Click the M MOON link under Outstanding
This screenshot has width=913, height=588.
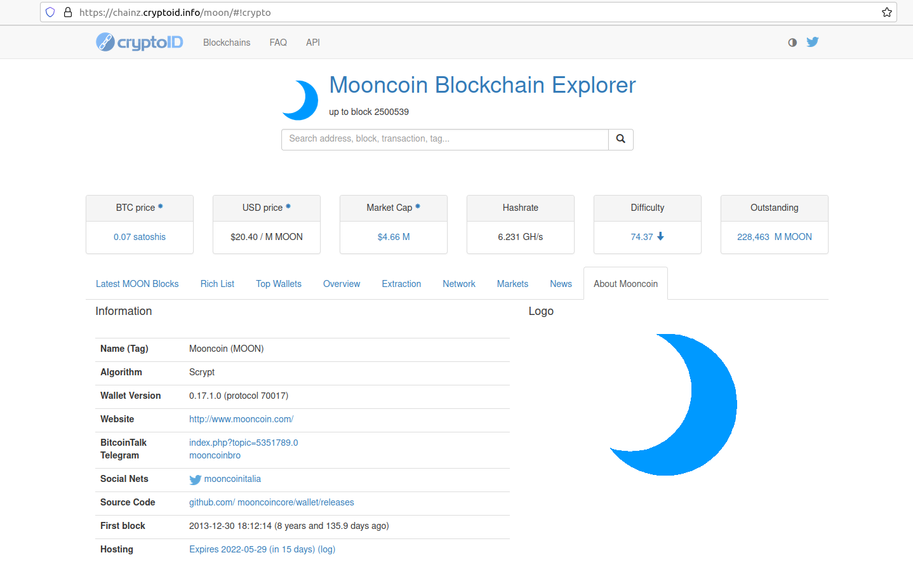(793, 237)
